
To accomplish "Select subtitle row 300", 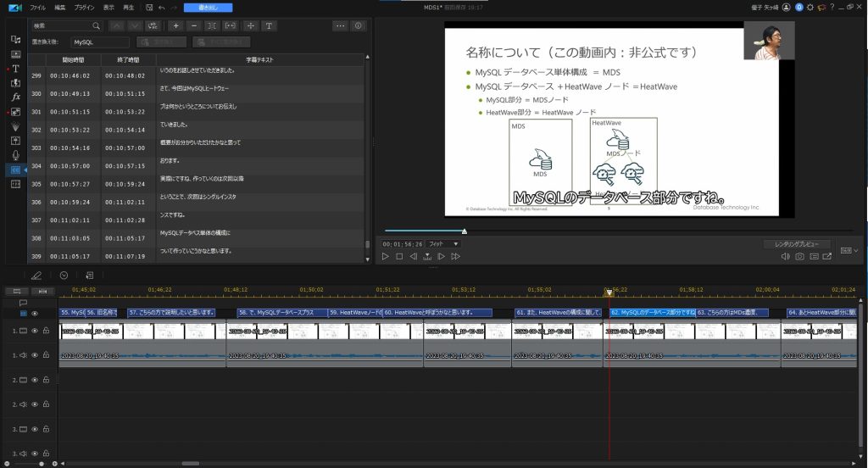I will [x=196, y=92].
